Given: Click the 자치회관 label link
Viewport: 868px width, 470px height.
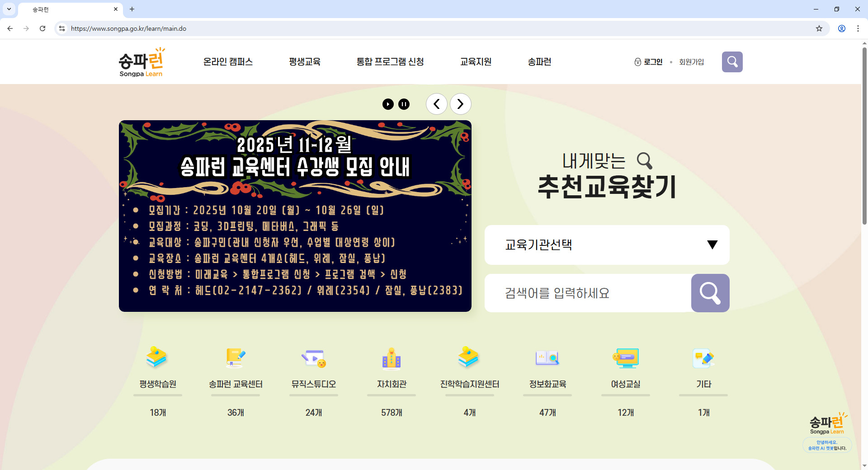Looking at the screenshot, I should point(392,384).
